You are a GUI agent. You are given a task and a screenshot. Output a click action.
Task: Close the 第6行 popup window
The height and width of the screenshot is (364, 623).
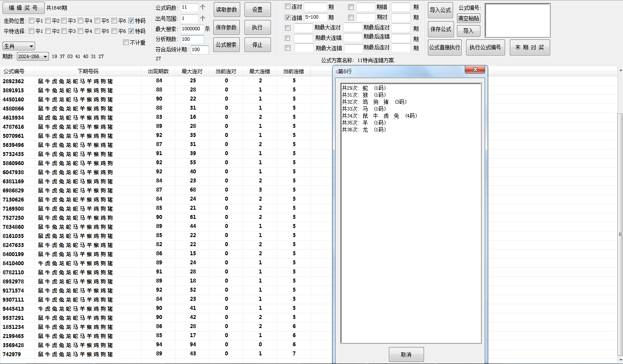click(x=474, y=70)
